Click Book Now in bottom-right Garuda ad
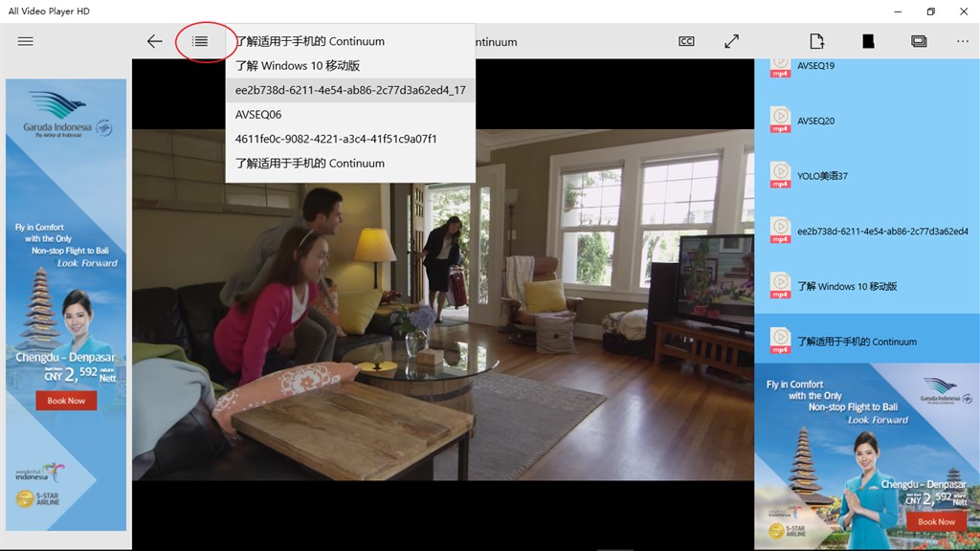 (936, 521)
